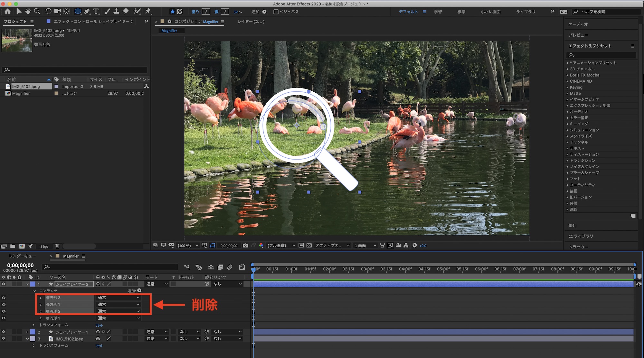The height and width of the screenshot is (358, 644).
Task: Open the 塗り fill color swatch
Action: pos(206,12)
